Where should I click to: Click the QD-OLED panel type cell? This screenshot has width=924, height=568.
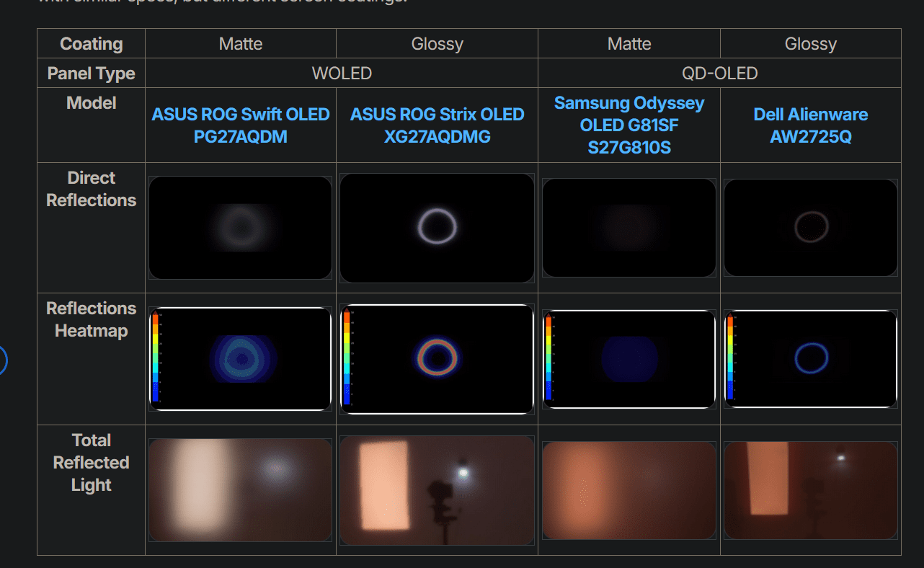pos(719,73)
